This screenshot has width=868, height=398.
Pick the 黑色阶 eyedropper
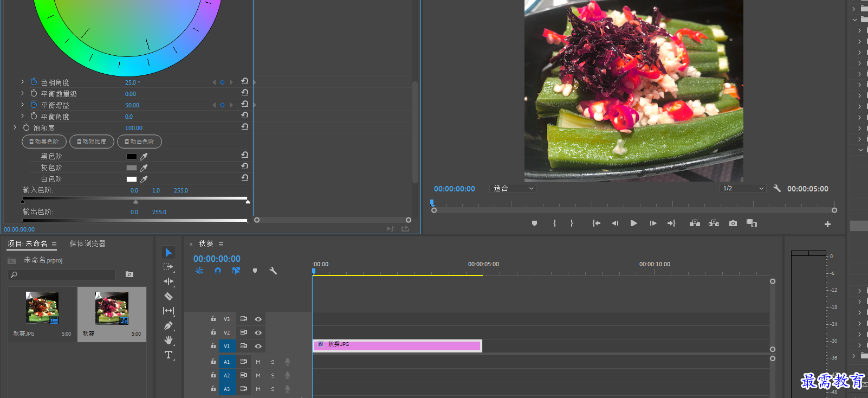pos(144,156)
